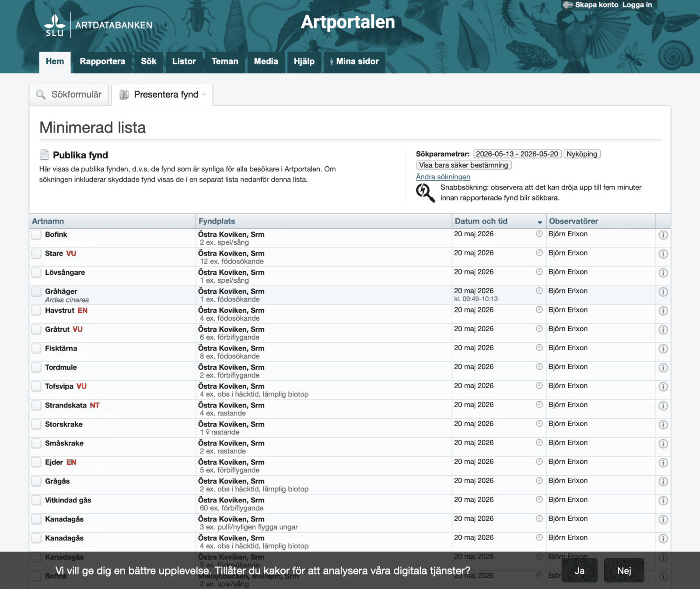Open info icon for the Strandskata row
Viewport: 700px width, 589px height.
(x=663, y=406)
